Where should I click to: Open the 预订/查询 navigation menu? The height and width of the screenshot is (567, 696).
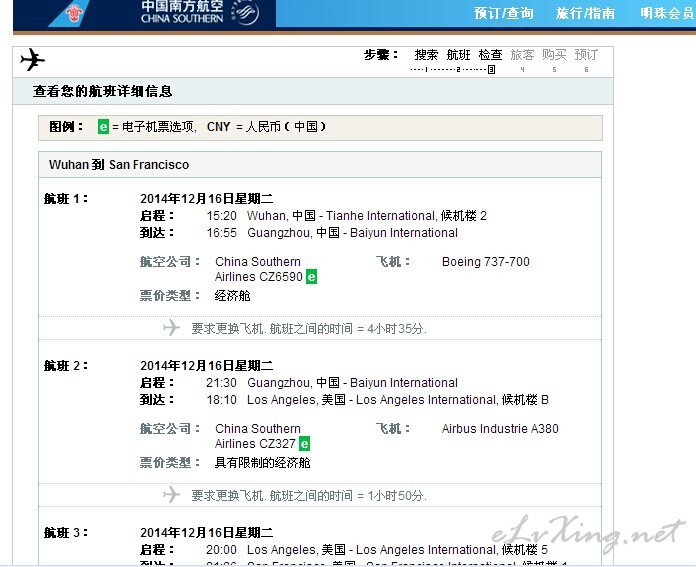click(503, 14)
